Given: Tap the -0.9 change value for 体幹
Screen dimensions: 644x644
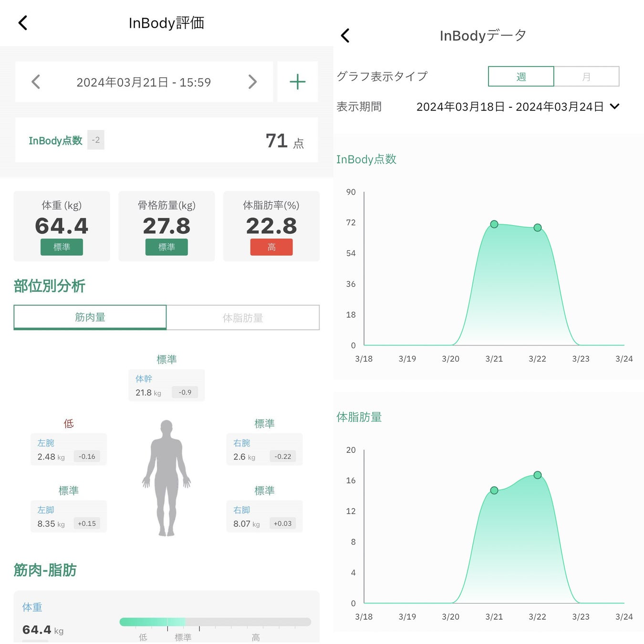Looking at the screenshot, I should point(185,392).
